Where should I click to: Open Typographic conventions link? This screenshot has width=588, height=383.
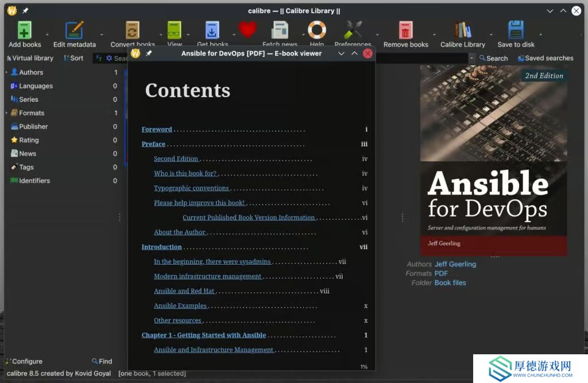point(191,188)
